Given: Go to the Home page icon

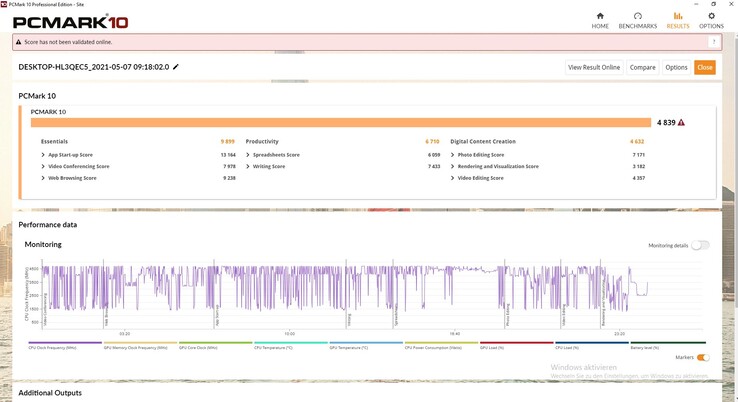Looking at the screenshot, I should [x=600, y=20].
